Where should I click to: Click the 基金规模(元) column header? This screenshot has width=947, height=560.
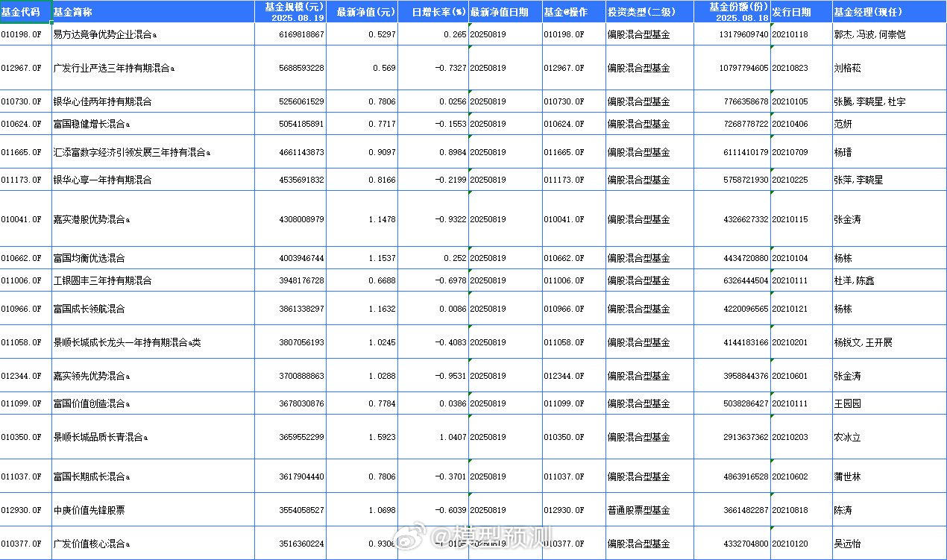pos(292,12)
